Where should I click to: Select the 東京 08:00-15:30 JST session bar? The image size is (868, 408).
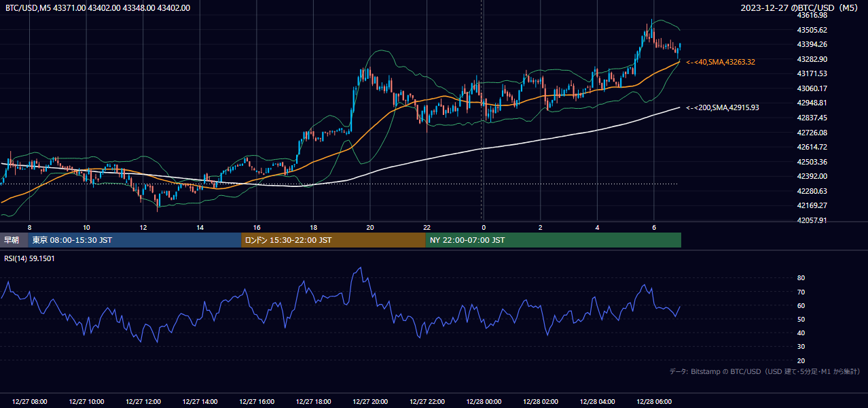(x=134, y=240)
